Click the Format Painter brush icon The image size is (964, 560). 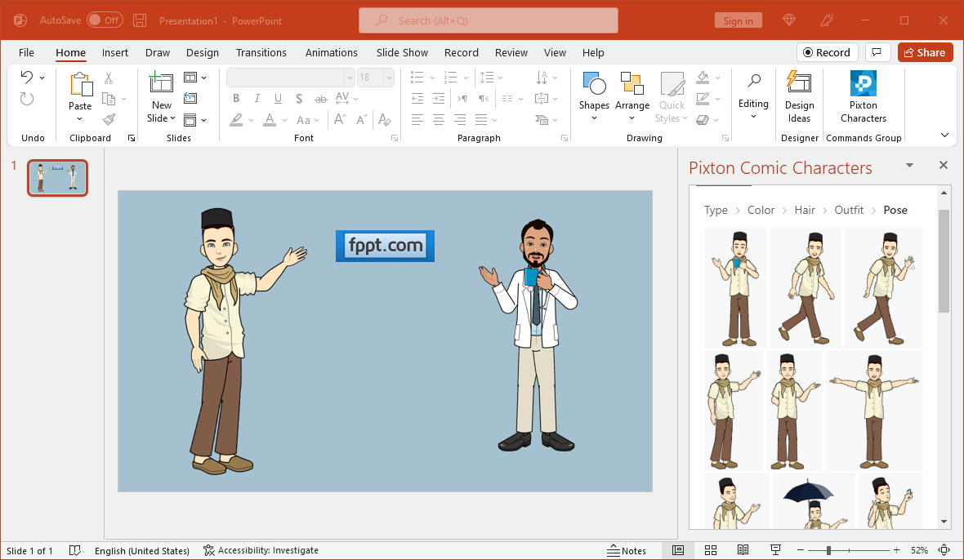coord(109,119)
